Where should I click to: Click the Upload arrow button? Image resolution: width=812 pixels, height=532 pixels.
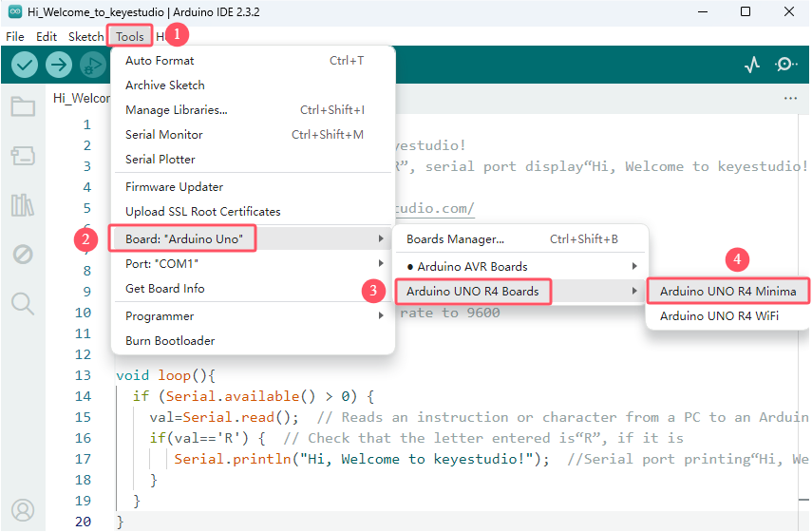(x=59, y=65)
